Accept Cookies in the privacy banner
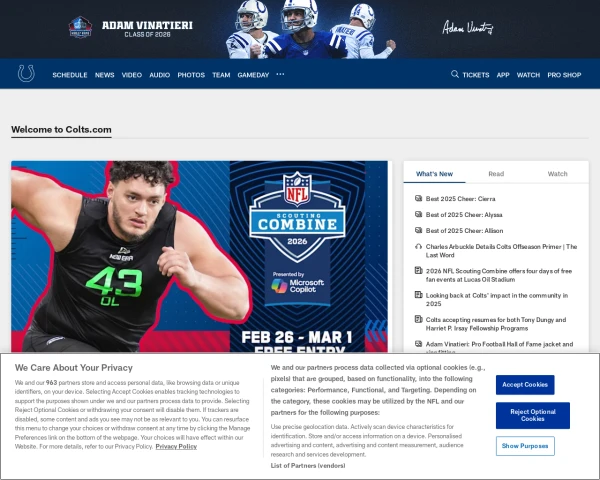The width and height of the screenshot is (600, 480). (525, 385)
